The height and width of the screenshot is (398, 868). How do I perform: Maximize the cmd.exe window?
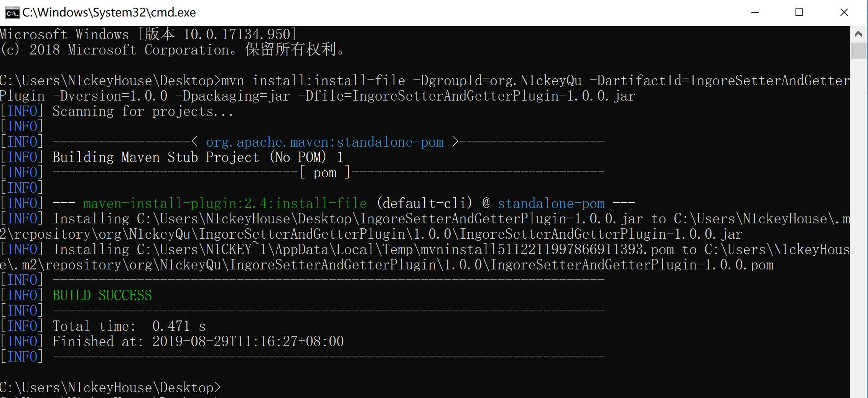coord(799,13)
